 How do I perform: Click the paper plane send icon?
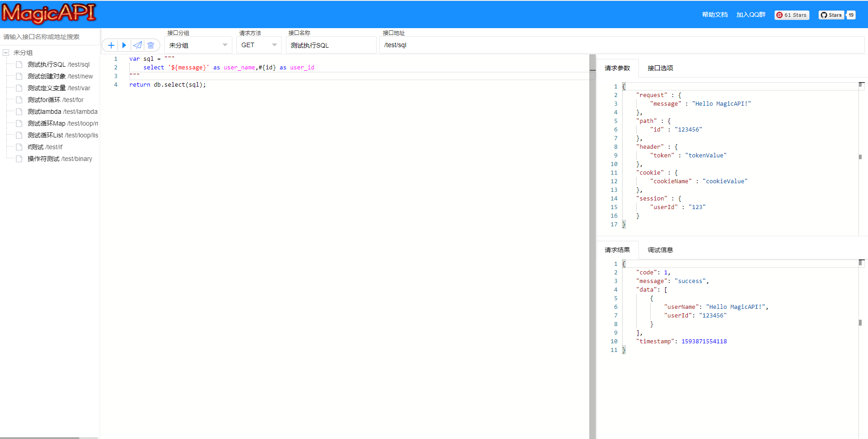pos(137,45)
